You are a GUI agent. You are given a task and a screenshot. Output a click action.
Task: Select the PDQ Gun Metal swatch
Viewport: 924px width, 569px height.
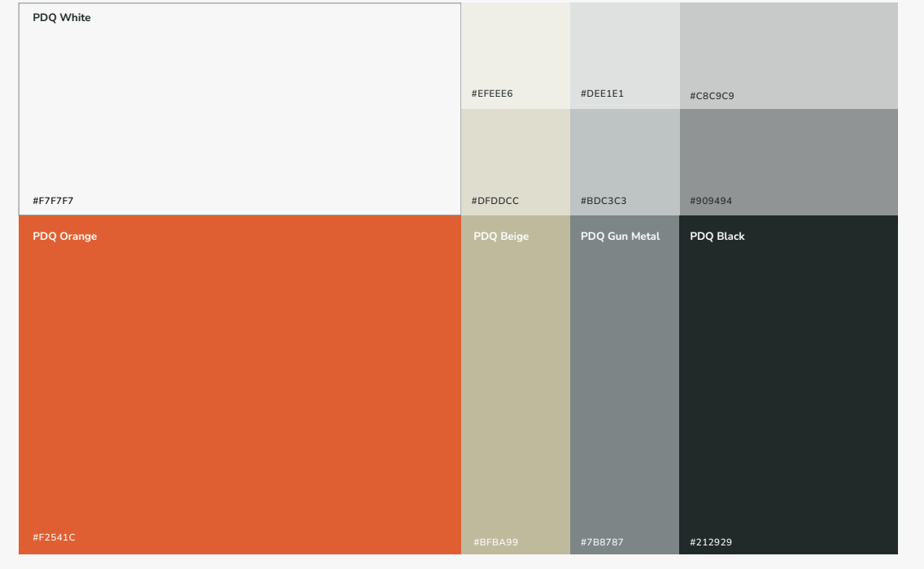(x=625, y=384)
